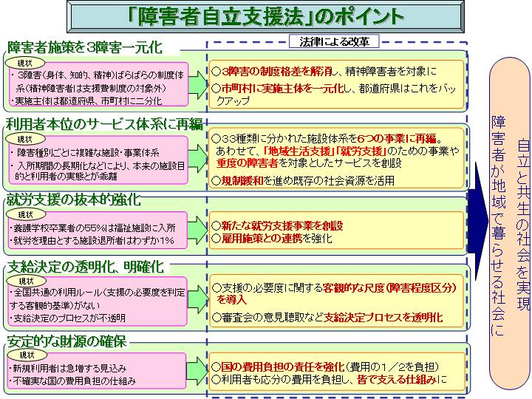The image size is (532, 399).
Task: Select line 養護学校卒業者の55%は福祉施設に入所
Action: click(92, 228)
